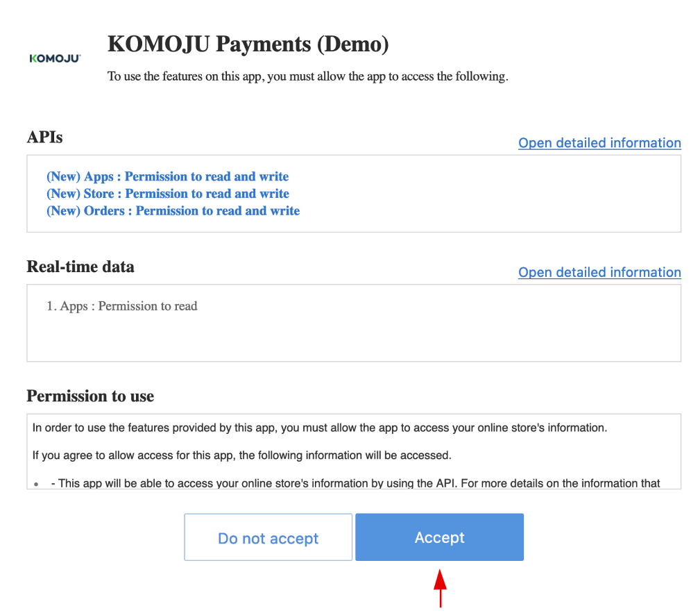Open detailed information for APIs
Image resolution: width=700 pixels, height=613 pixels.
pyautogui.click(x=599, y=143)
